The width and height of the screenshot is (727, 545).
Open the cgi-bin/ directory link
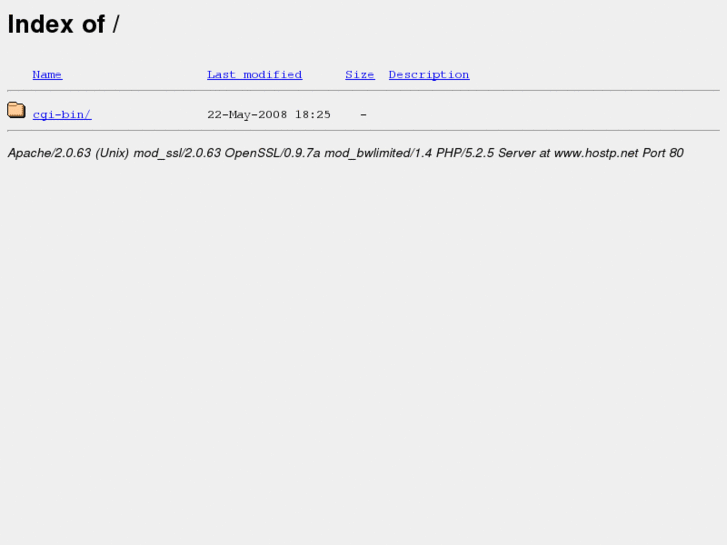point(62,115)
